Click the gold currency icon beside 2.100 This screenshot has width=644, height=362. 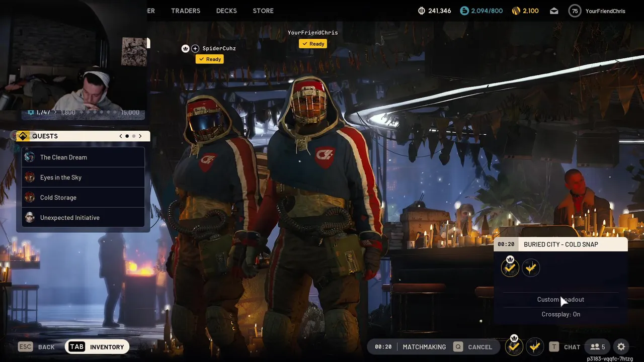(516, 11)
